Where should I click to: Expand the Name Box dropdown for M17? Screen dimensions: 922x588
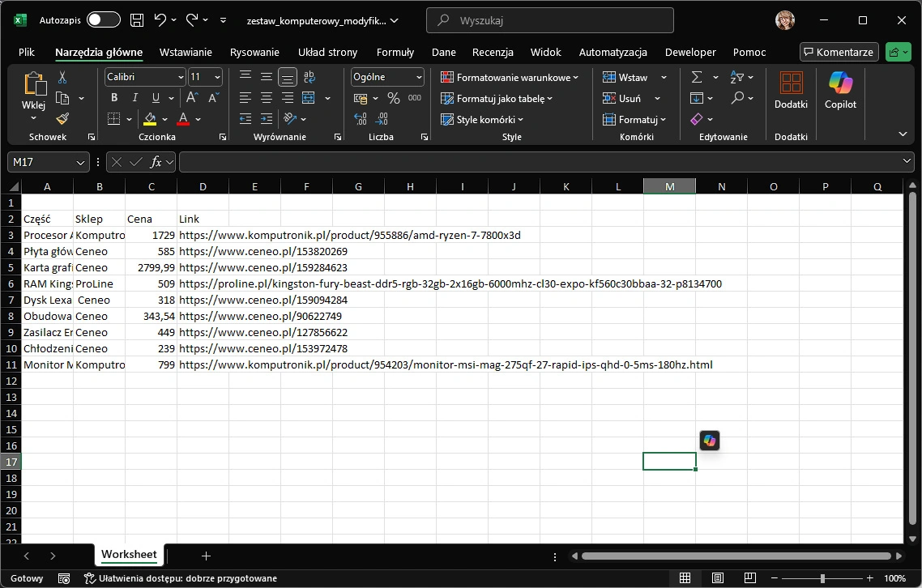click(x=80, y=162)
